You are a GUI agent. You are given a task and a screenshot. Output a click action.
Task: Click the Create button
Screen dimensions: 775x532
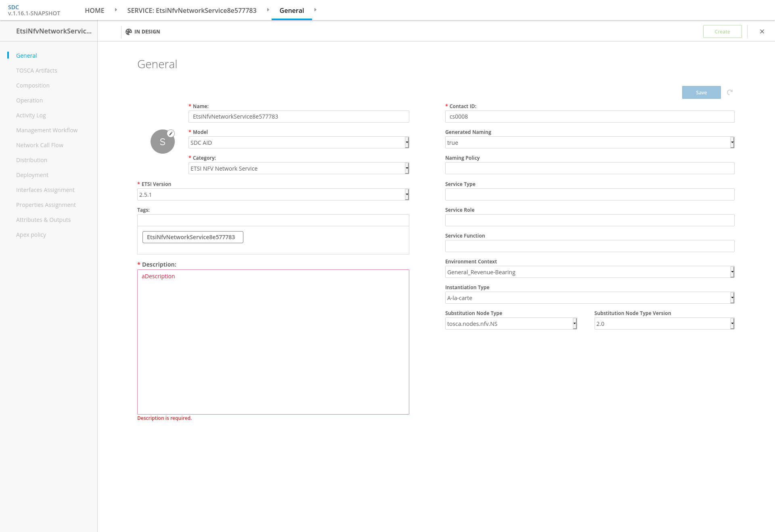(722, 31)
